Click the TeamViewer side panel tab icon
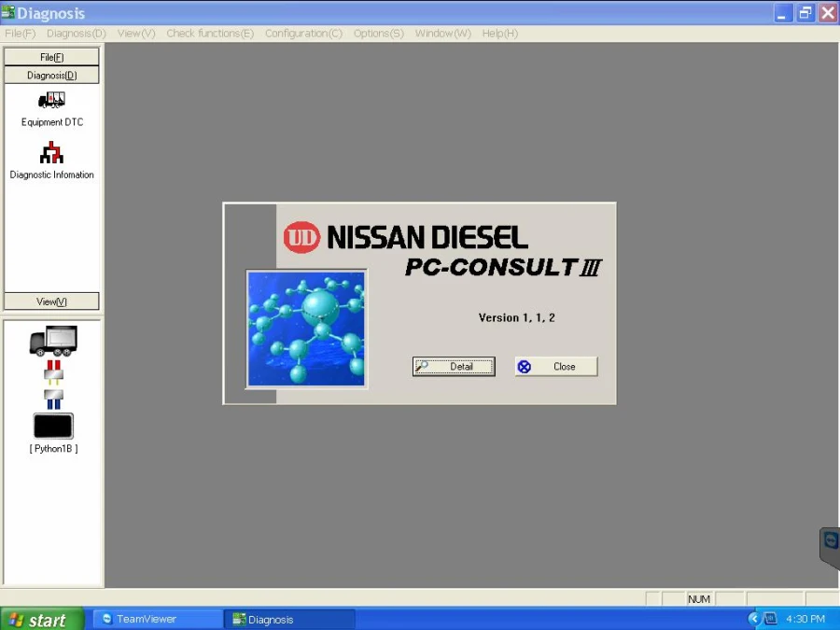This screenshot has width=840, height=630. (831, 540)
